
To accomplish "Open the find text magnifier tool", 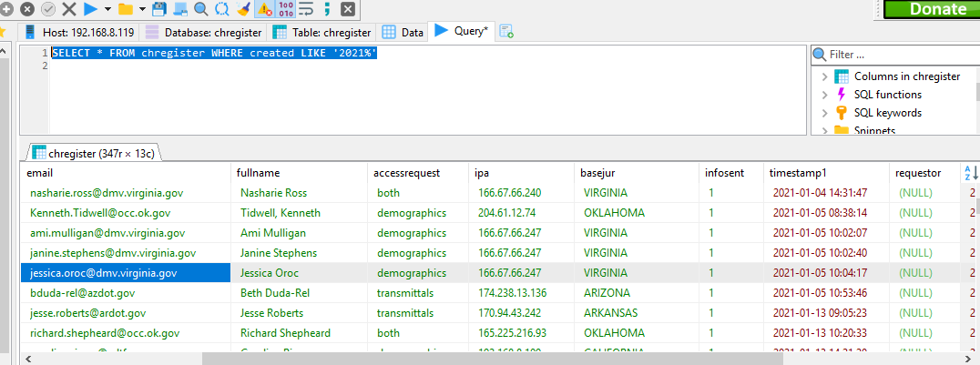I will coord(200,9).
